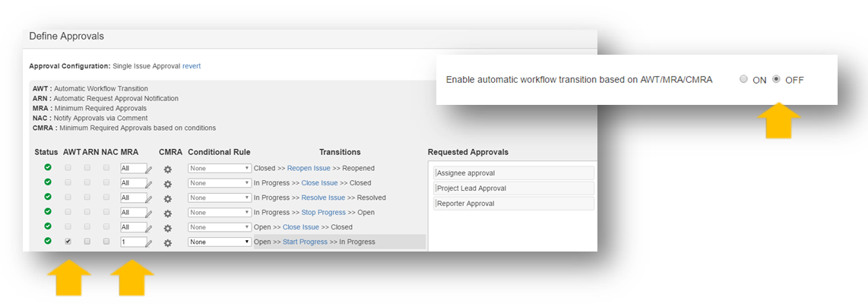Click CMRA gear for Stop Progress row
Image resolution: width=868 pixels, height=307 pixels.
point(168,214)
